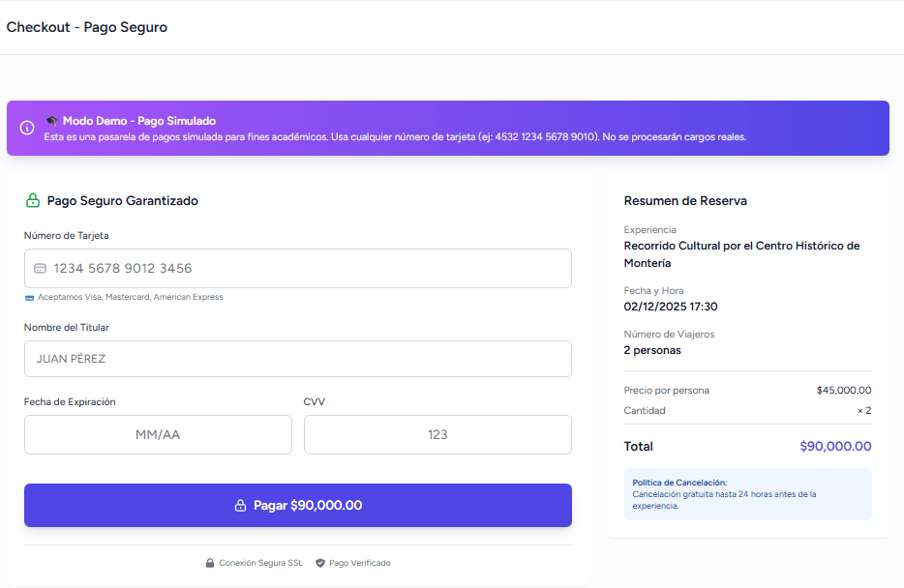Click the Modo Demo - Pago Simulado heading

tap(139, 121)
